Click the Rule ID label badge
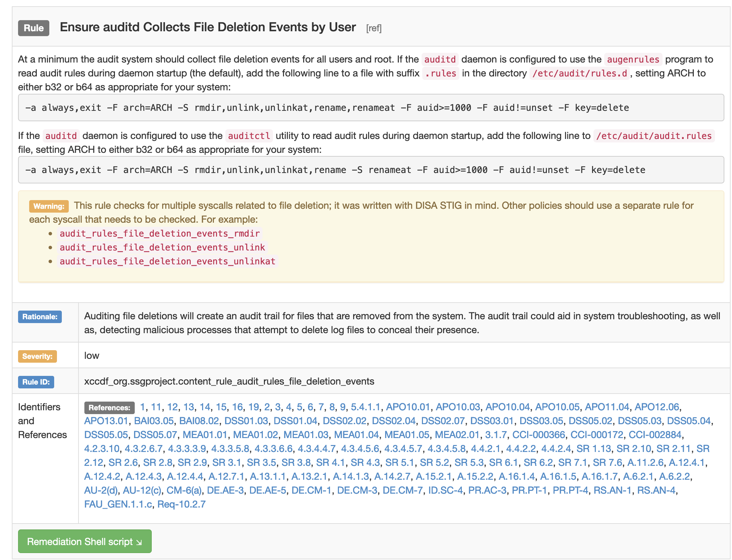The image size is (732, 560). click(36, 382)
